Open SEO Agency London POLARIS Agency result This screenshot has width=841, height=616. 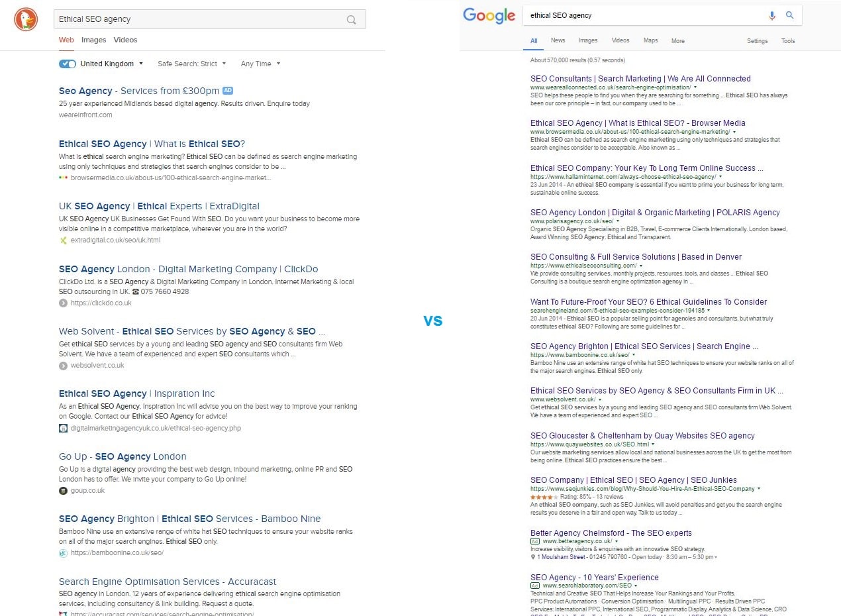tap(655, 212)
